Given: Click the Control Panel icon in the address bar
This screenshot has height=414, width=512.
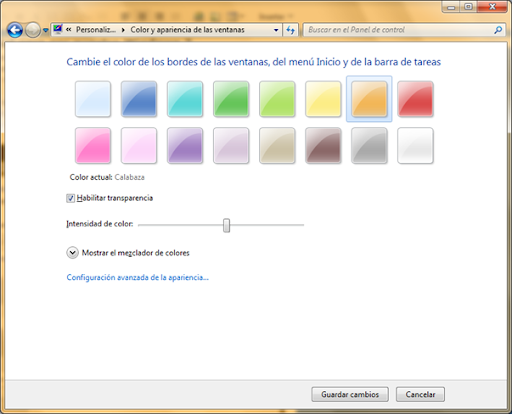Looking at the screenshot, I should pyautogui.click(x=58, y=29).
